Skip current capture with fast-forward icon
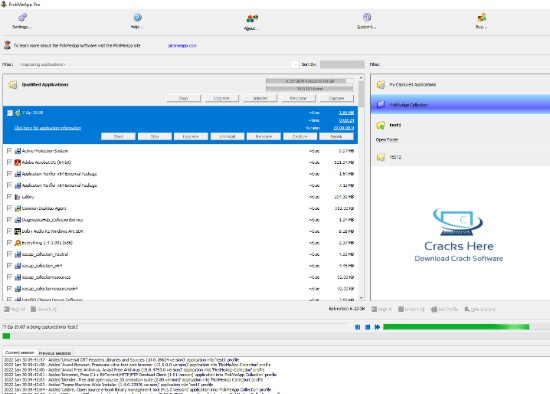Viewport: 550px width, 394px height. pyautogui.click(x=377, y=327)
